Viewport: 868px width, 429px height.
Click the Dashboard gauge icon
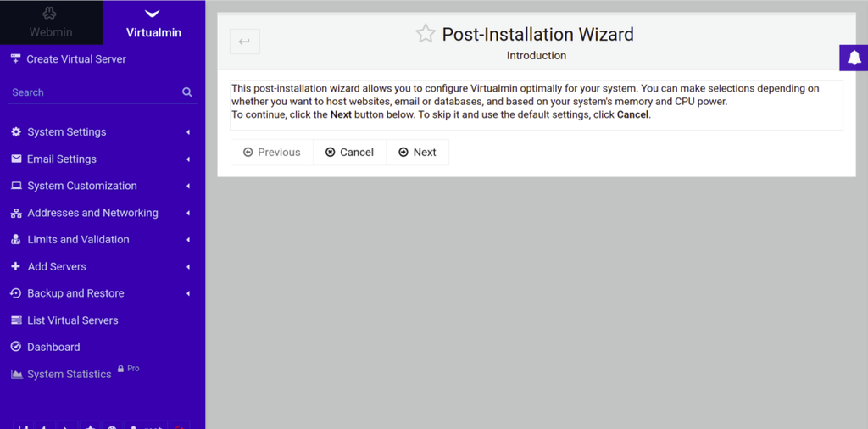point(16,347)
